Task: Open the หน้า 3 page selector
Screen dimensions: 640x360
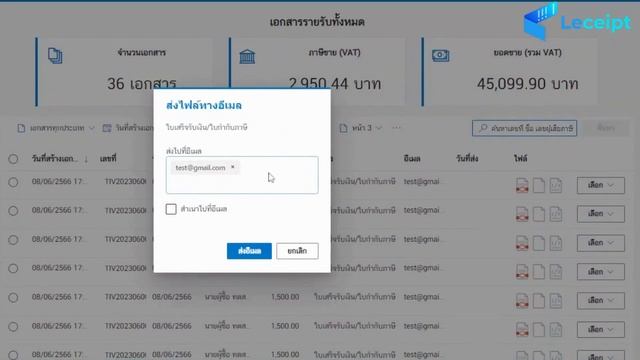Action: tap(361, 128)
